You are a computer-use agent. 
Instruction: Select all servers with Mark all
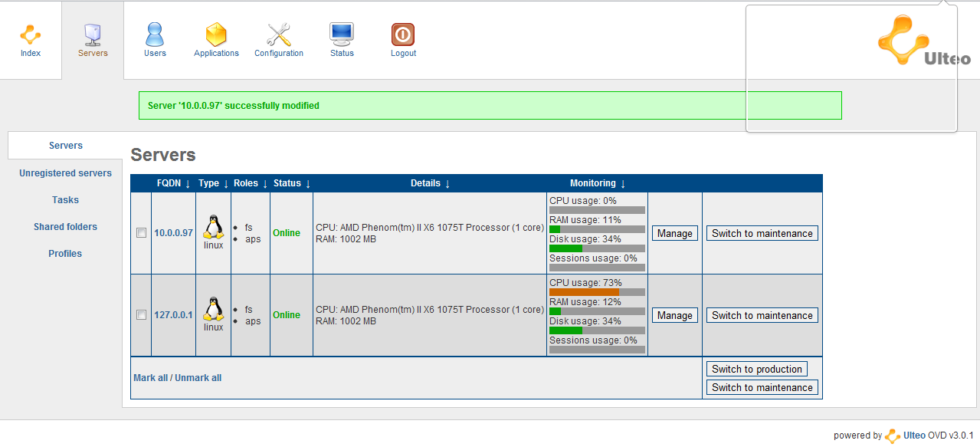point(150,378)
